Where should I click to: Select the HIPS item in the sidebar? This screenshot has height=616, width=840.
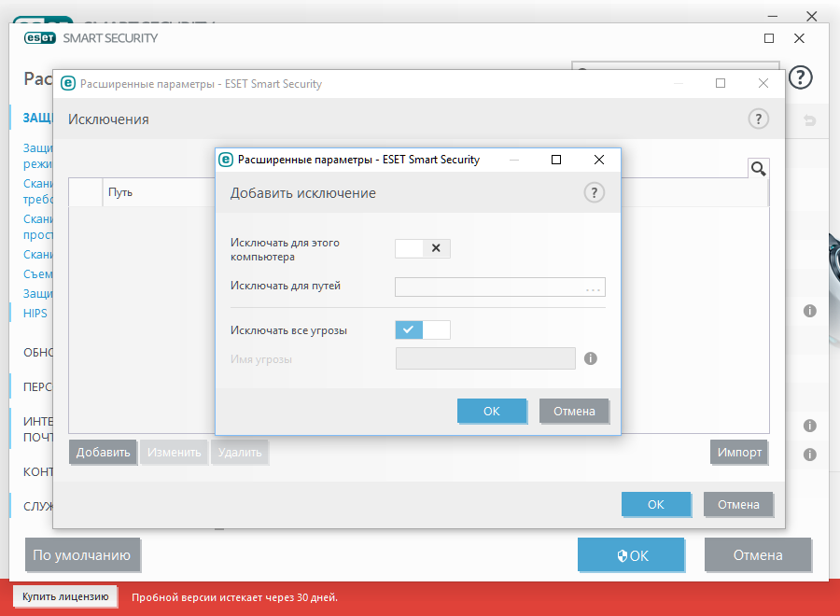click(x=35, y=314)
